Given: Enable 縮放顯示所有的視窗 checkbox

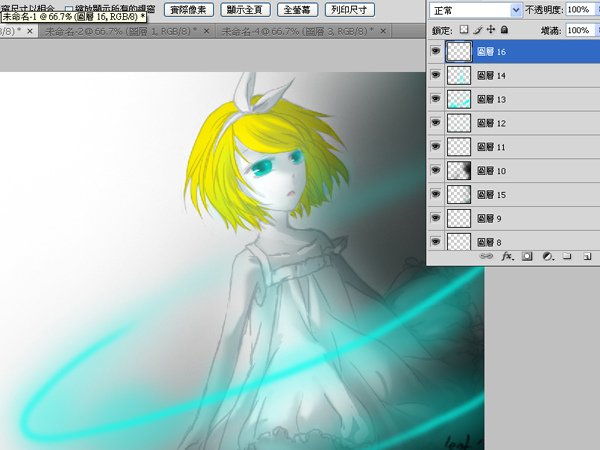Looking at the screenshot, I should click(69, 8).
